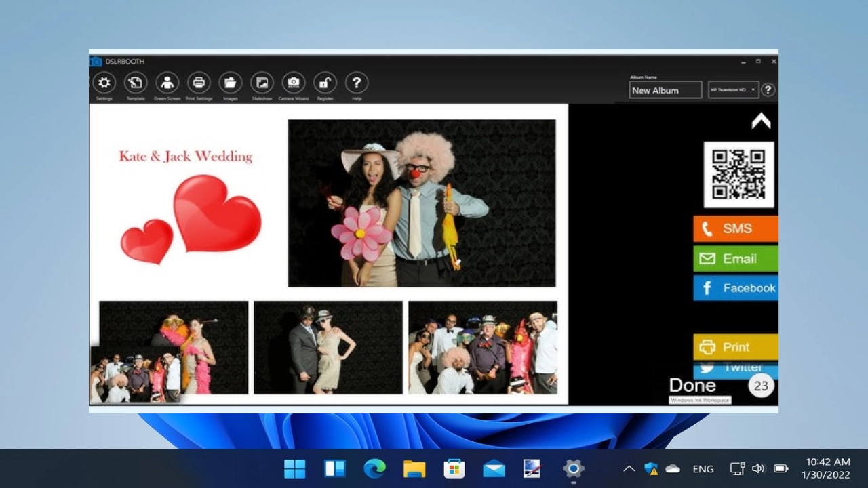Screen dimensions: 868x488
Task: Click the yellow Print button
Action: [x=736, y=347]
